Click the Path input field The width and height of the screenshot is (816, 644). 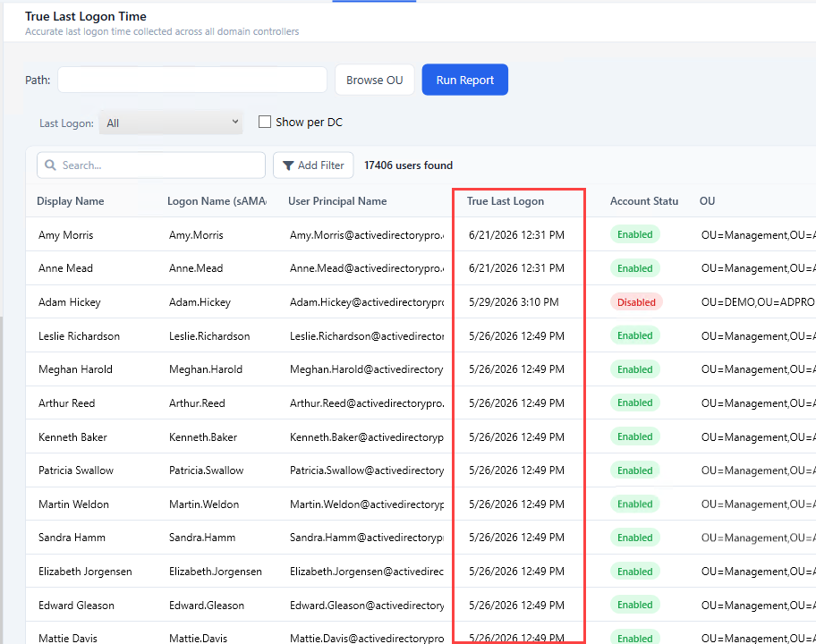pyautogui.click(x=192, y=80)
